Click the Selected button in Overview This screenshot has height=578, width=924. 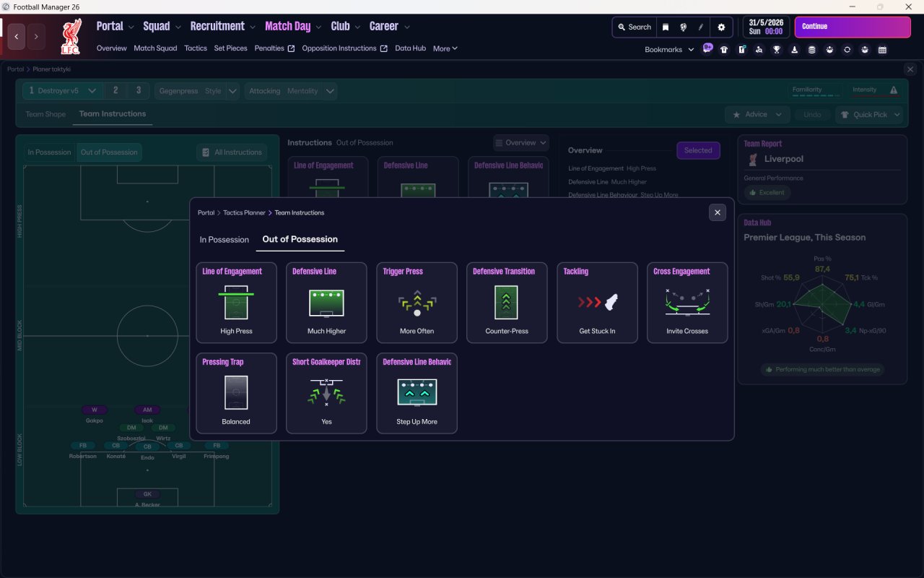click(x=698, y=150)
